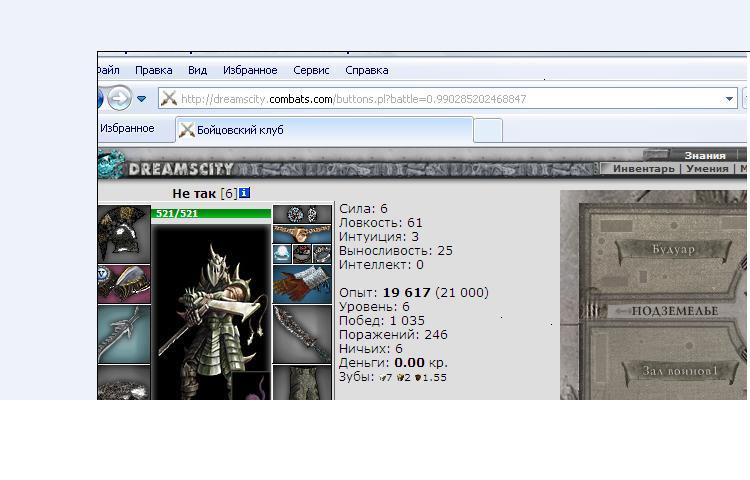The width and height of the screenshot is (750, 480).
Task: Switch to the Бойцовский клуб tab
Action: [x=324, y=130]
